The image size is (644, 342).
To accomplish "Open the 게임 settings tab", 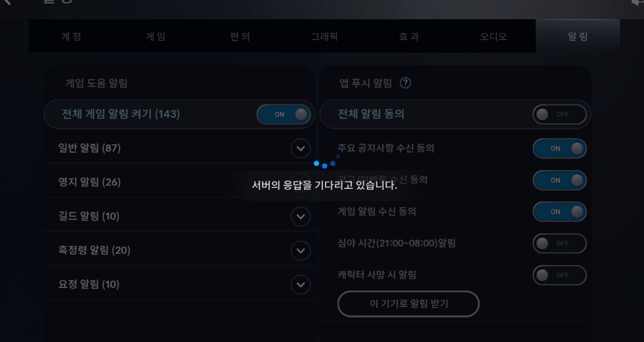I will [x=155, y=37].
